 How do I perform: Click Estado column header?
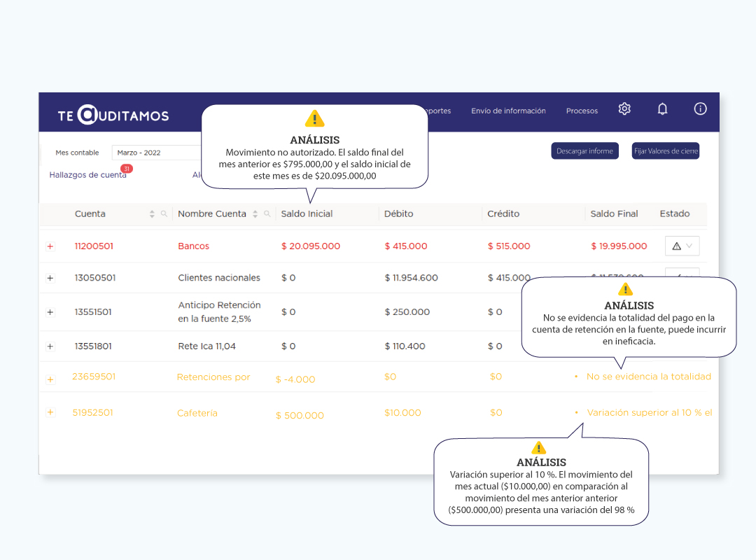click(x=675, y=213)
